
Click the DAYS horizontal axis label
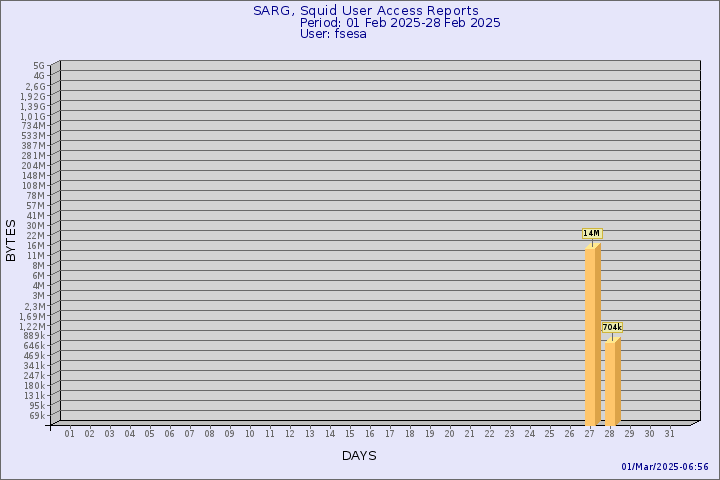coord(359,456)
